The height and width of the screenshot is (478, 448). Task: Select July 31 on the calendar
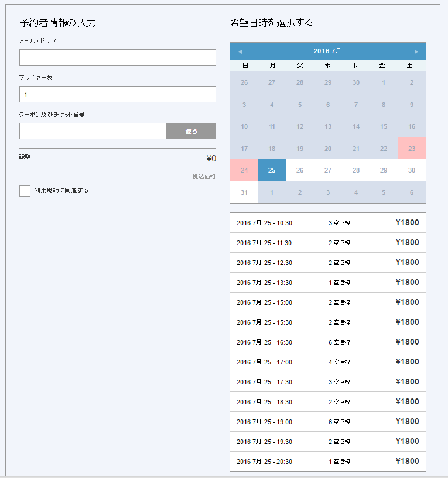click(x=244, y=192)
